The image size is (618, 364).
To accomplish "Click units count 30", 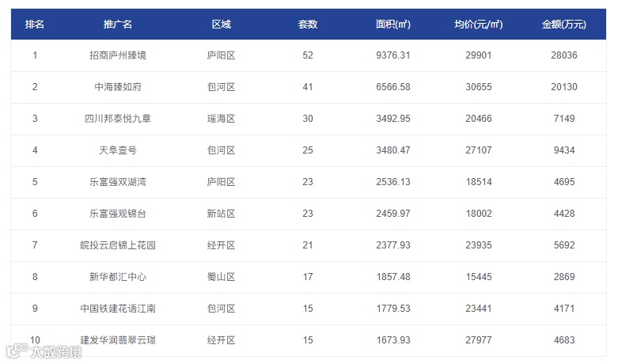I will tap(308, 119).
